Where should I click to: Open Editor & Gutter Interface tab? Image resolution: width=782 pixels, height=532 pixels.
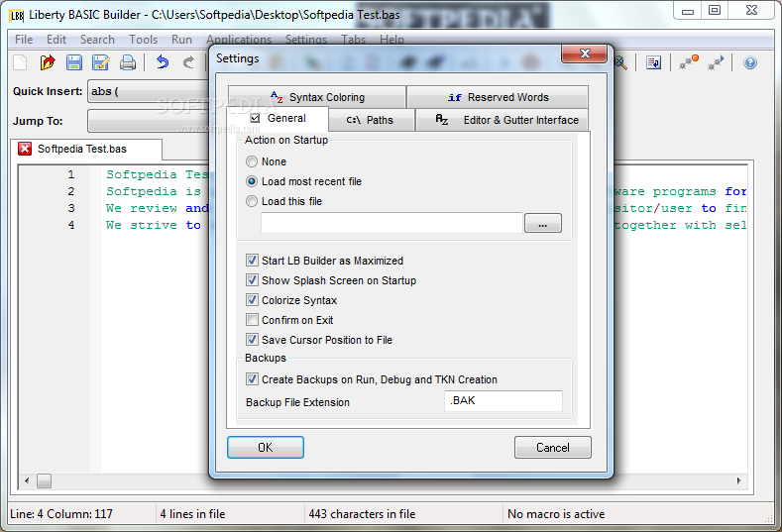click(502, 120)
